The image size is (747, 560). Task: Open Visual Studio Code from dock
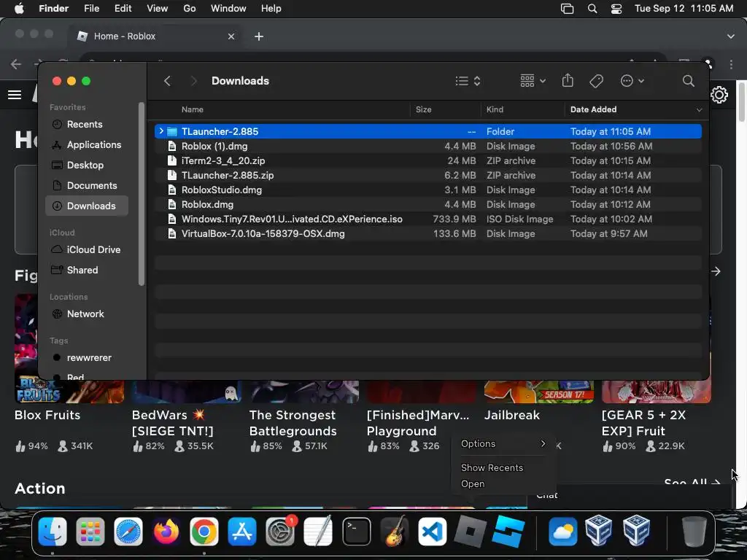click(x=432, y=531)
